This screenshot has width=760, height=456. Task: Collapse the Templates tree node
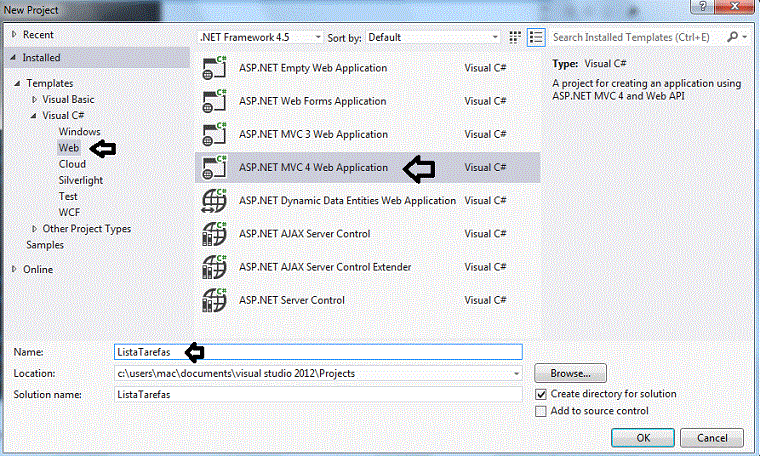click(17, 83)
